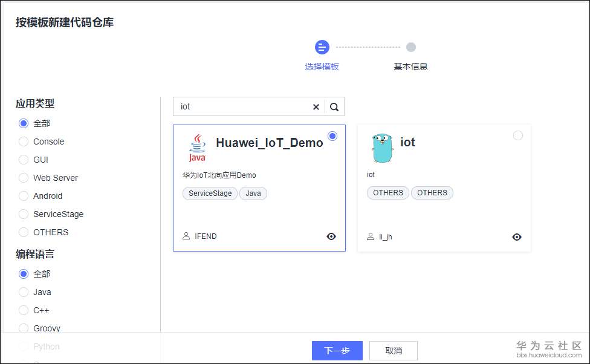Select the iot template radio button

[517, 135]
